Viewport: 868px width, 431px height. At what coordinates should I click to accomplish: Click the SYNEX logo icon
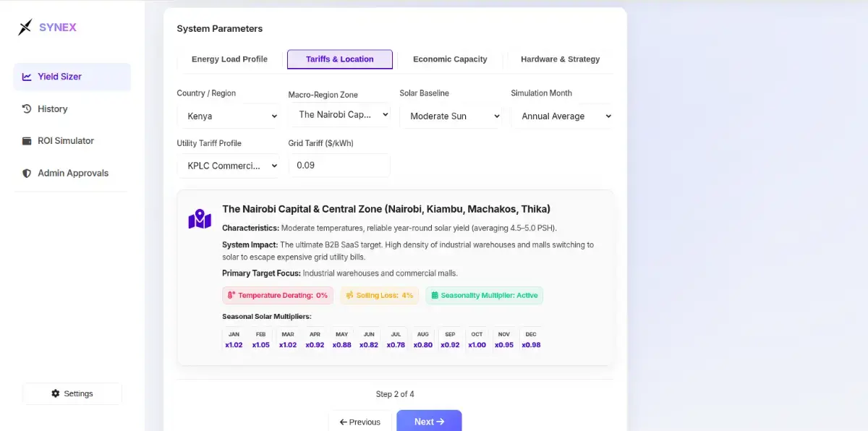point(25,27)
